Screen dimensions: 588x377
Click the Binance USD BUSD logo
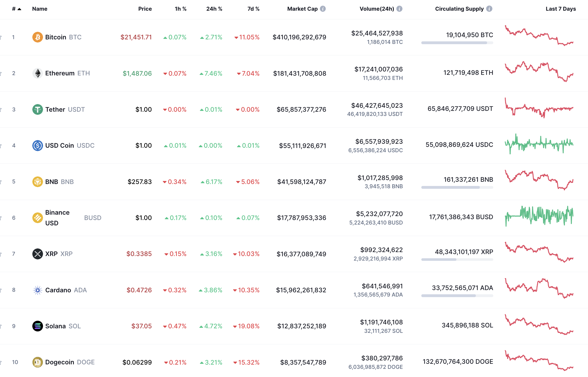coord(37,217)
